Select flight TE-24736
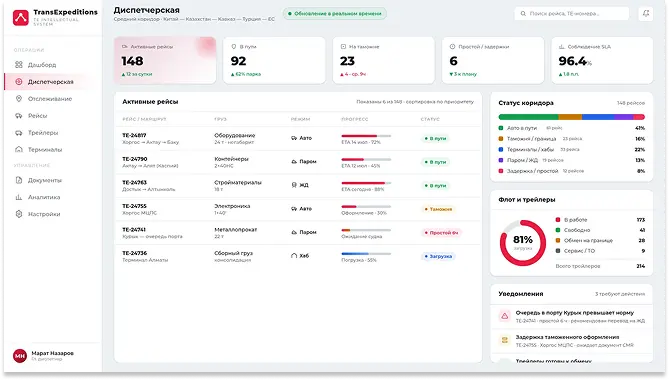This screenshot has height=380, width=669. tap(298, 256)
